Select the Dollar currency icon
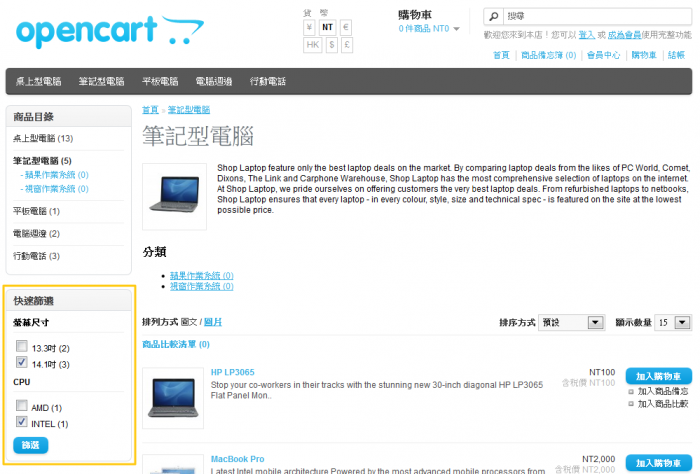This screenshot has width=700, height=474. pyautogui.click(x=332, y=45)
